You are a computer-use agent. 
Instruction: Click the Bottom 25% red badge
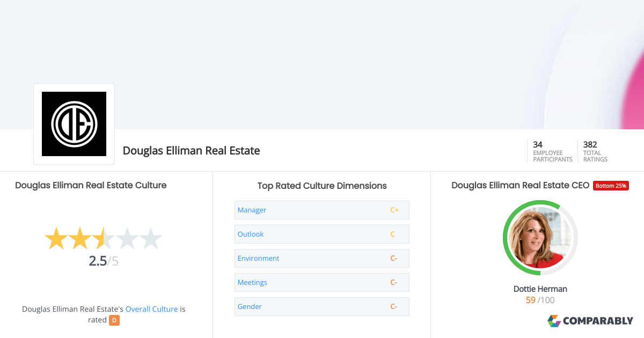[x=611, y=186]
